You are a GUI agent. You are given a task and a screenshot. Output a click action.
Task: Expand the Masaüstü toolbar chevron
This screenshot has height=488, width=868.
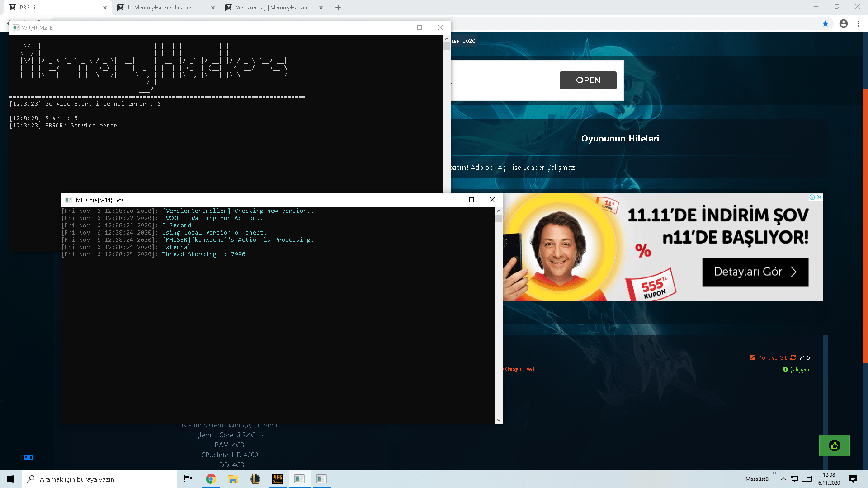[x=774, y=474]
